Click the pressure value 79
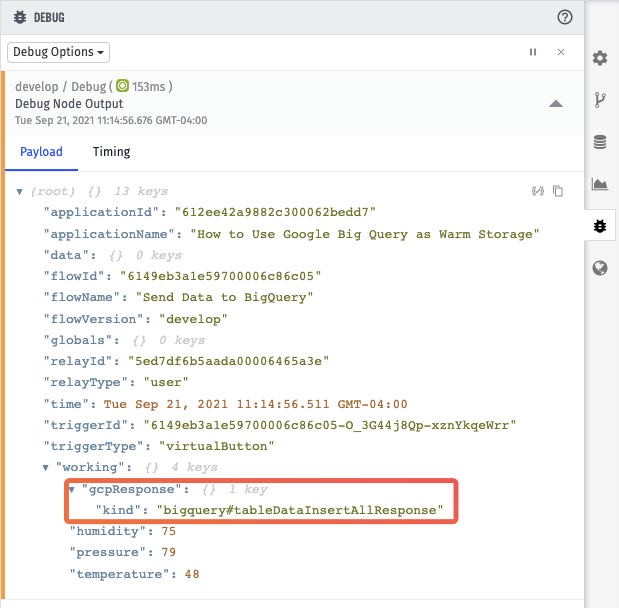The height and width of the screenshot is (608, 619). [x=169, y=552]
